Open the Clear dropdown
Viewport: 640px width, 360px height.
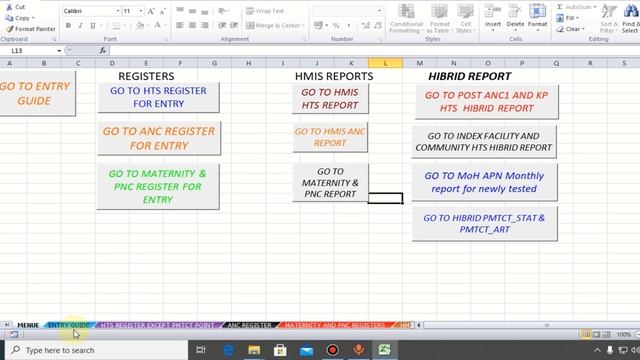(570, 29)
